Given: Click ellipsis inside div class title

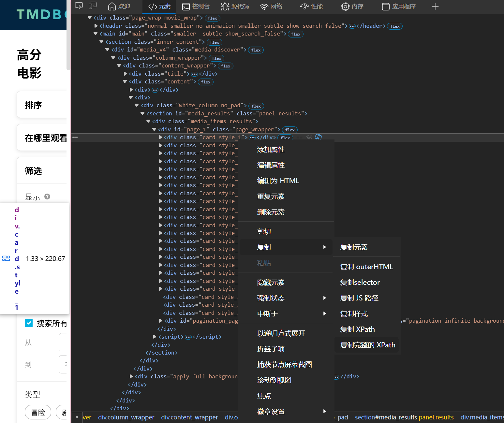Looking at the screenshot, I should click(194, 74).
